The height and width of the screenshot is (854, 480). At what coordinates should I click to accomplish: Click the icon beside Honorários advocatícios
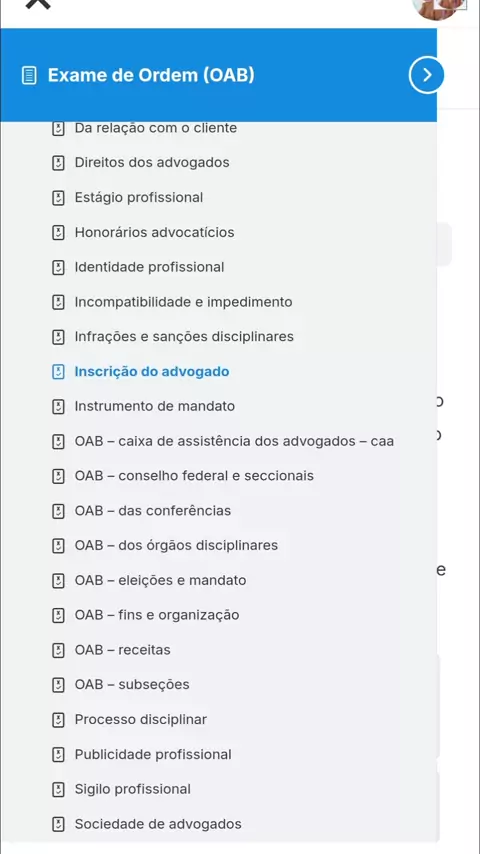coord(58,233)
